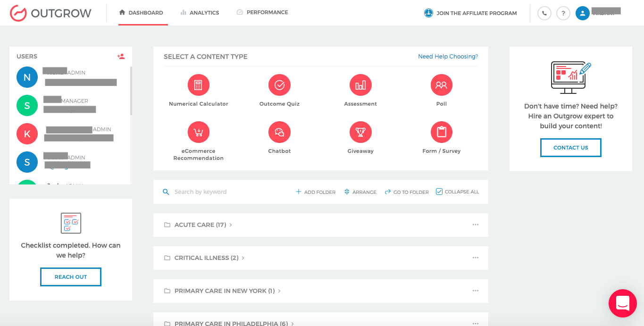Open the Need Help Choosing link
The height and width of the screenshot is (326, 644).
(448, 57)
